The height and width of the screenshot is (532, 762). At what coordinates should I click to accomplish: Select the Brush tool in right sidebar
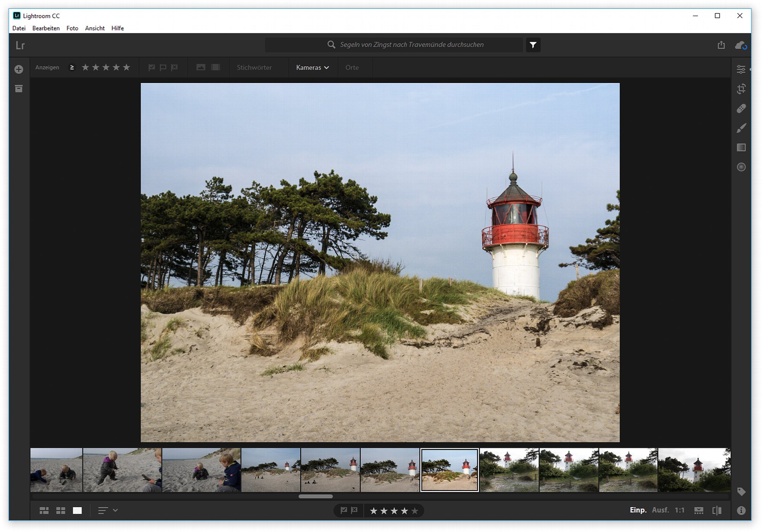pos(741,128)
